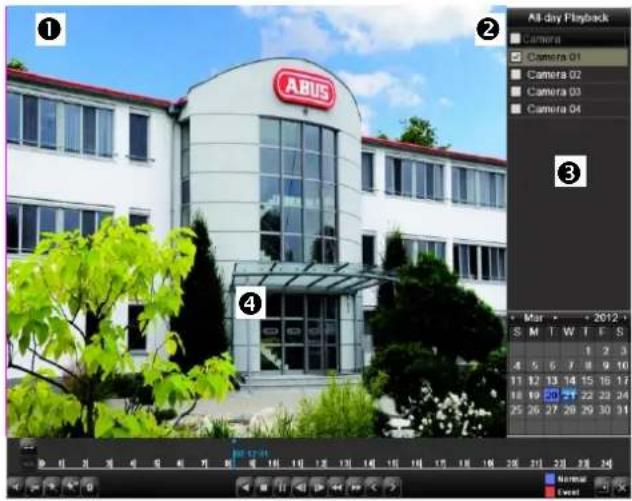Image resolution: width=632 pixels, height=501 pixels.
Task: Uncheck the Camera 01 checkbox
Action: click(516, 57)
